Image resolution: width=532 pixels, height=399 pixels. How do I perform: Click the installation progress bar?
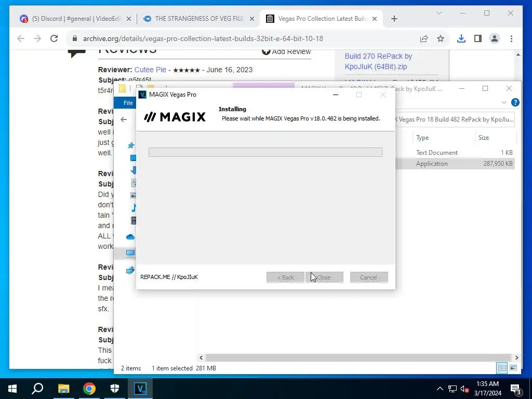point(265,152)
